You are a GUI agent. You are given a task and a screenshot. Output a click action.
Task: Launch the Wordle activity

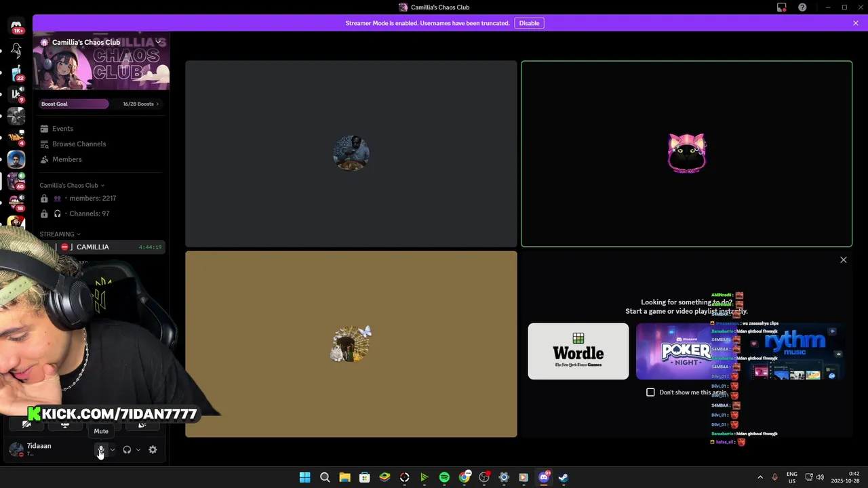coord(578,351)
